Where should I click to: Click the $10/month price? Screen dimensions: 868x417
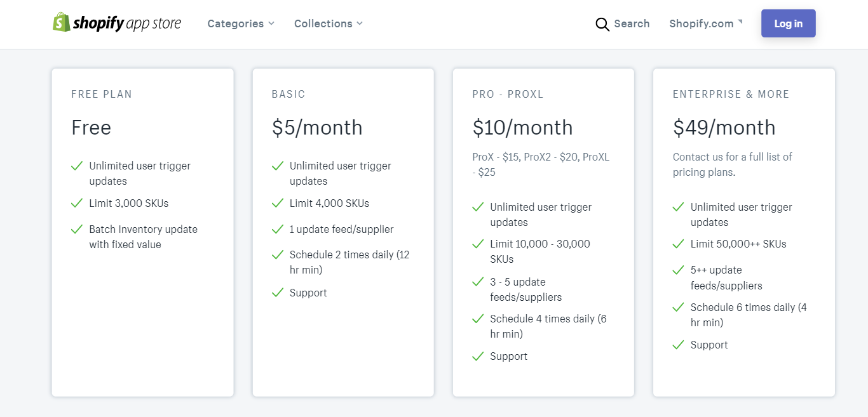[522, 128]
